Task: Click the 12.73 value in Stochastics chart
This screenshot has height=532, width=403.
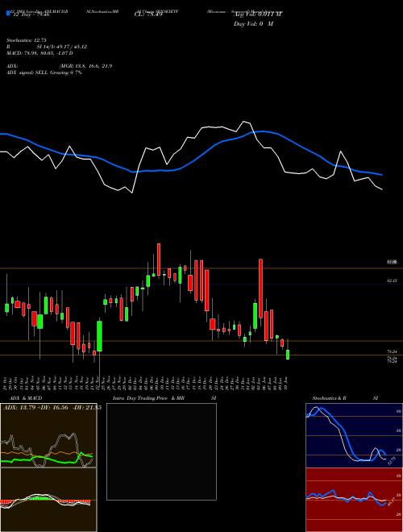Action: coord(392,460)
